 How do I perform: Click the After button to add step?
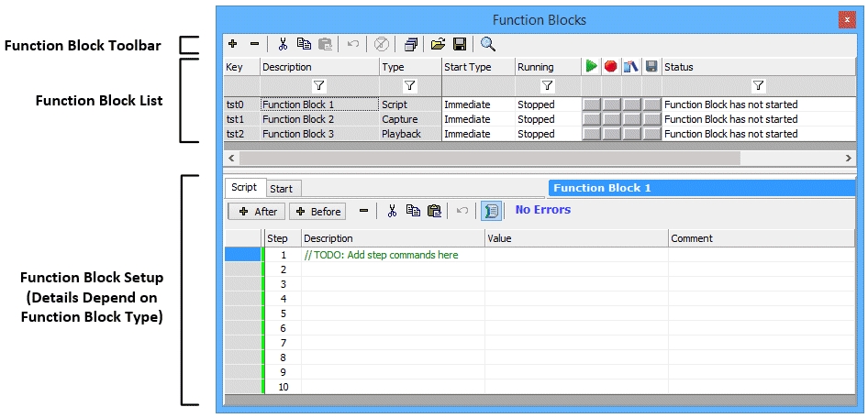(257, 212)
